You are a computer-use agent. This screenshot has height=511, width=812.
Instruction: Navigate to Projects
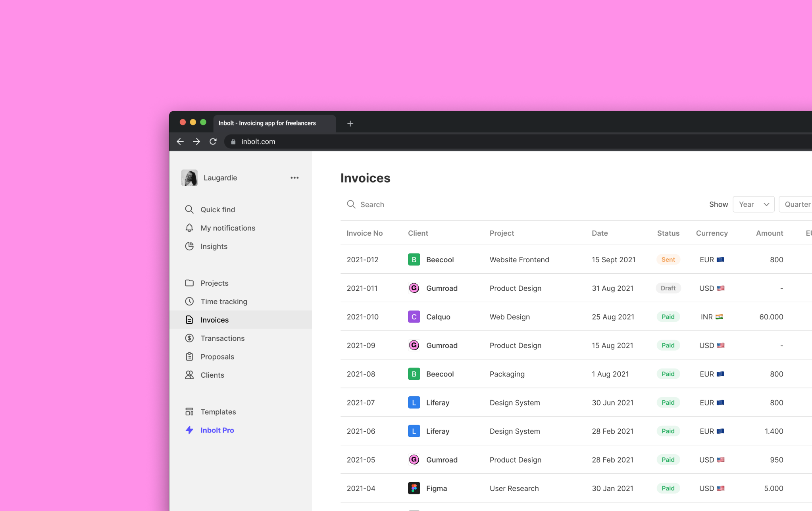click(241, 283)
